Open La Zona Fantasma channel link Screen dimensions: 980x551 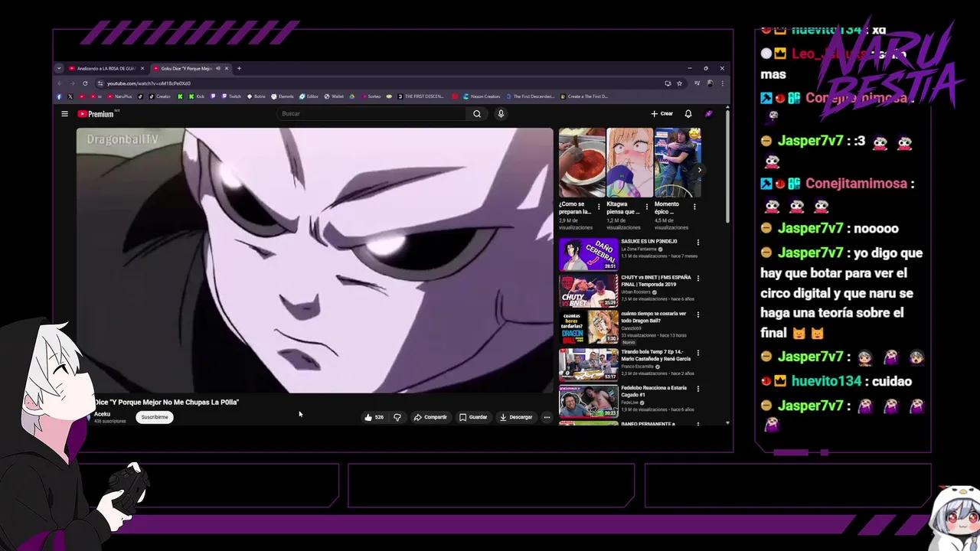click(639, 249)
